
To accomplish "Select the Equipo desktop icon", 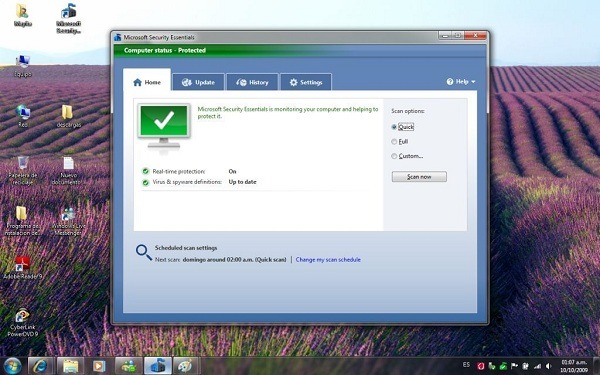I will pos(23,66).
